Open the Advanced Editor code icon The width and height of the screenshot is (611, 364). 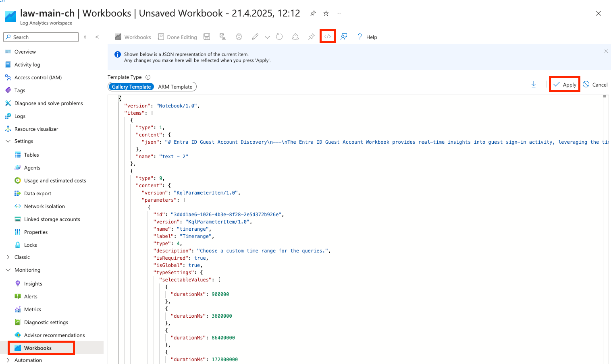[328, 37]
